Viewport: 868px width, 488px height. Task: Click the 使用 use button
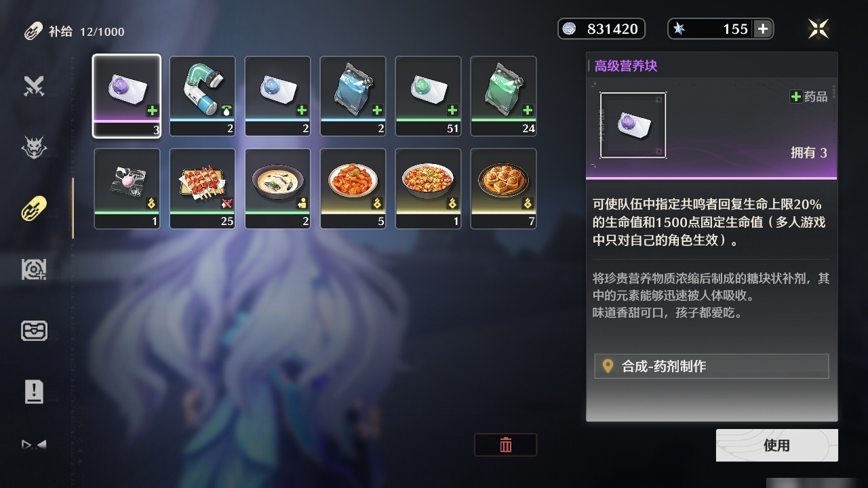776,445
